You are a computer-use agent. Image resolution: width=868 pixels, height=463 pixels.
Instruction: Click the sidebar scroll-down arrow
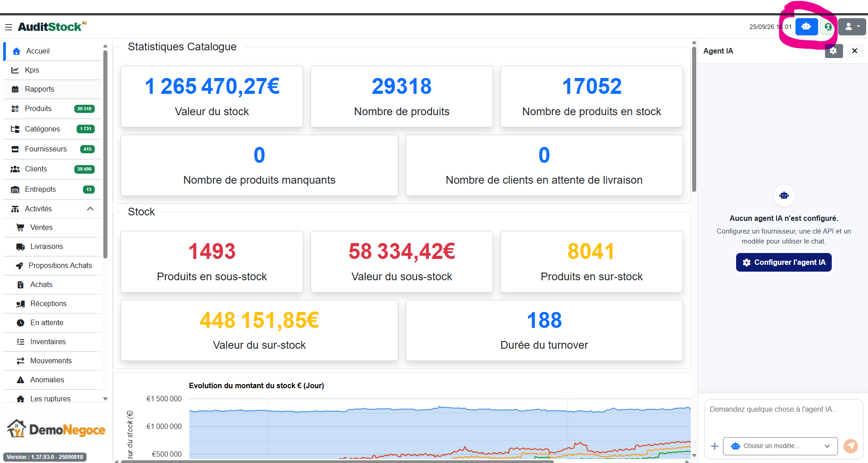click(105, 399)
